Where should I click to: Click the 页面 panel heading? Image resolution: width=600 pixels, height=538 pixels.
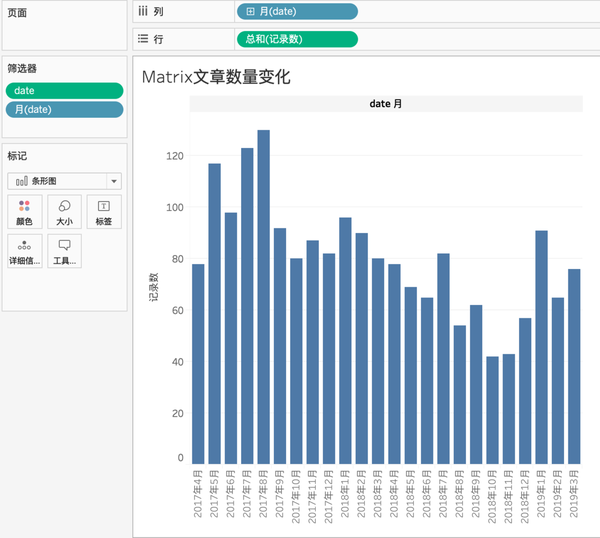pos(17,13)
